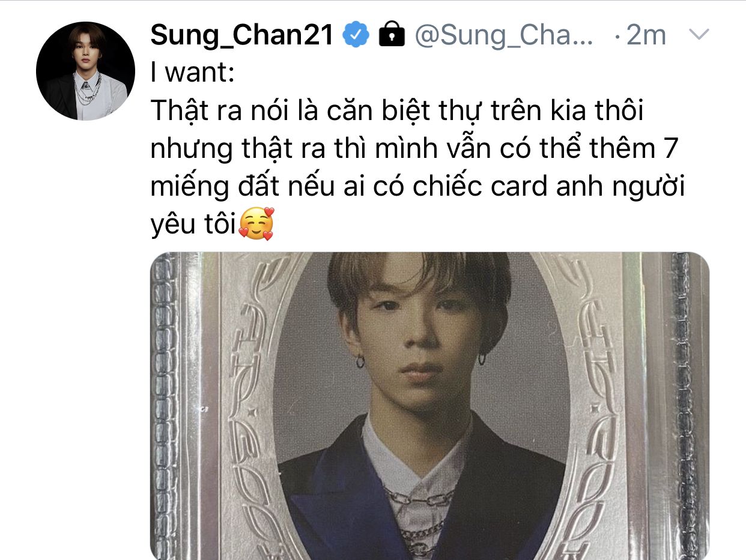Click the @Sung_Cha... handle
Viewport: 746px width, 560px height.
tap(505, 37)
